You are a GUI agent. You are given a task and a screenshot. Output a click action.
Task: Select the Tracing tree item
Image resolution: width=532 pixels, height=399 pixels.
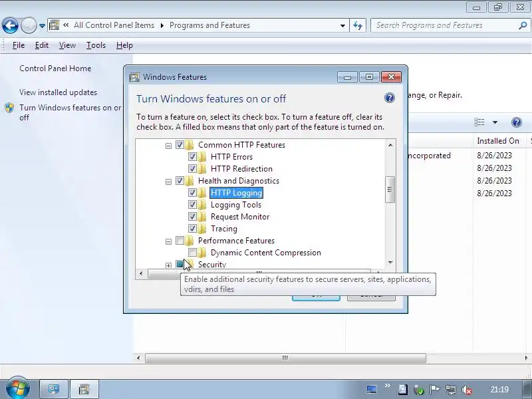click(x=224, y=228)
